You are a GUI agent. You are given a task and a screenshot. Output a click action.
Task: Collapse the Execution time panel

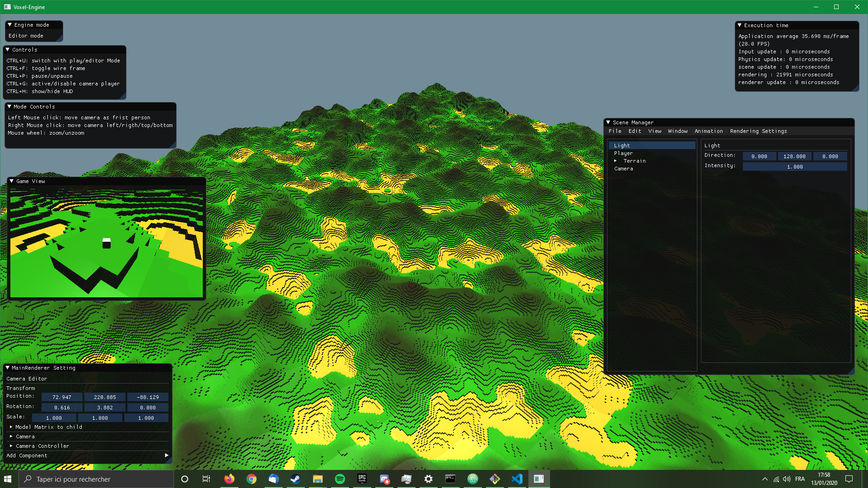[x=740, y=25]
